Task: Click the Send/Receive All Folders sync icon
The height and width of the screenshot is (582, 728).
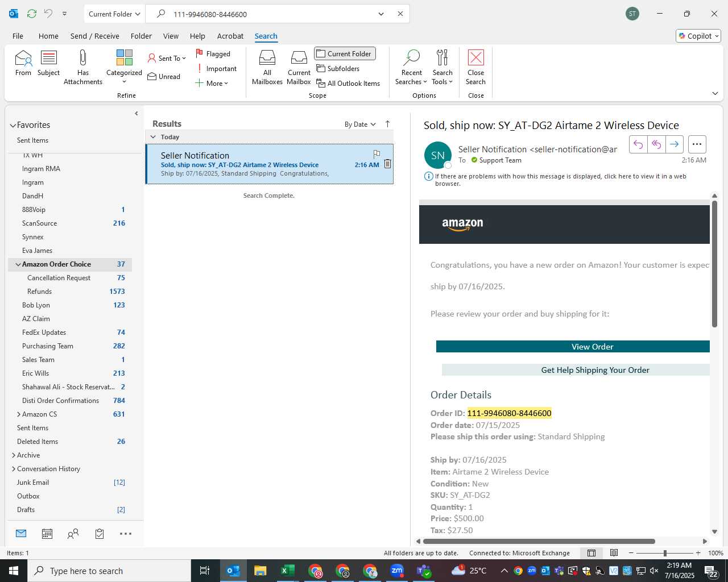Action: coord(32,14)
